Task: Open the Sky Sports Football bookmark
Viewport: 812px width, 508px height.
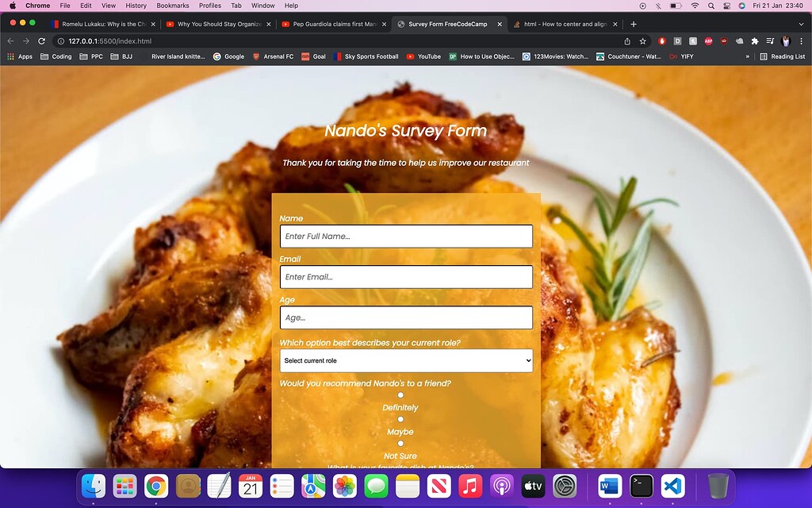Action: point(366,56)
